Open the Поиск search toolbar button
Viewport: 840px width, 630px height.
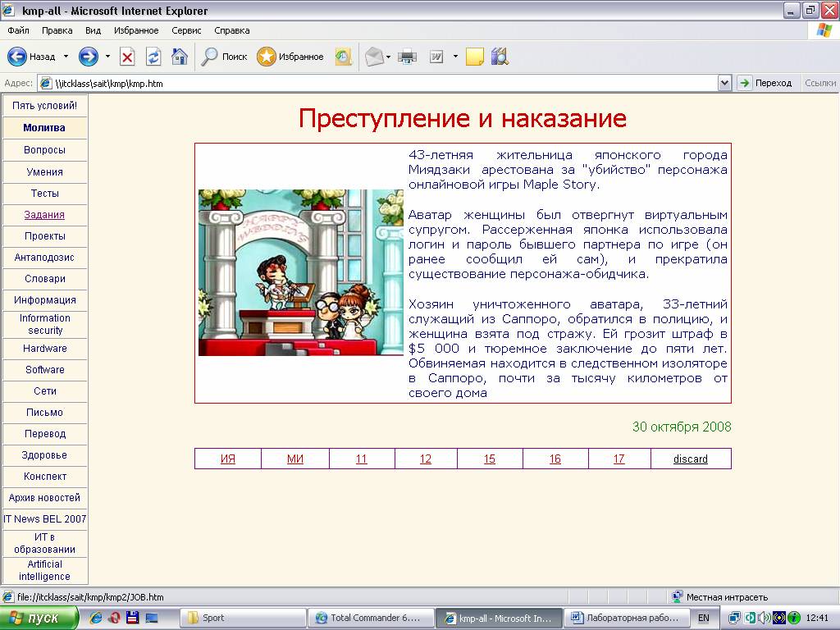click(x=225, y=57)
